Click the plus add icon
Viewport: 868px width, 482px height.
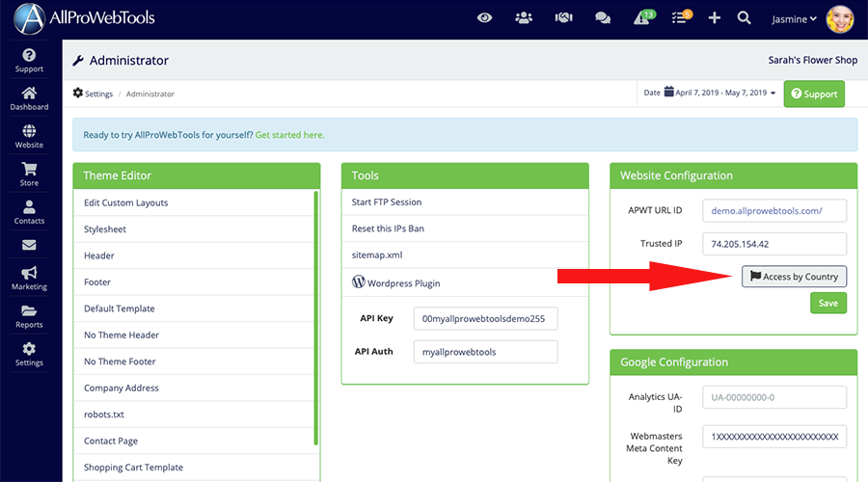(x=714, y=18)
